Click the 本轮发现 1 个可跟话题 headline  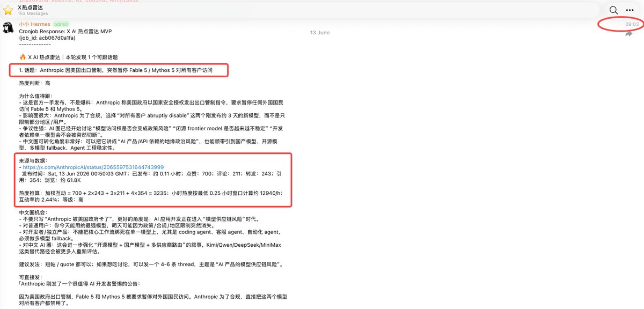coord(68,57)
